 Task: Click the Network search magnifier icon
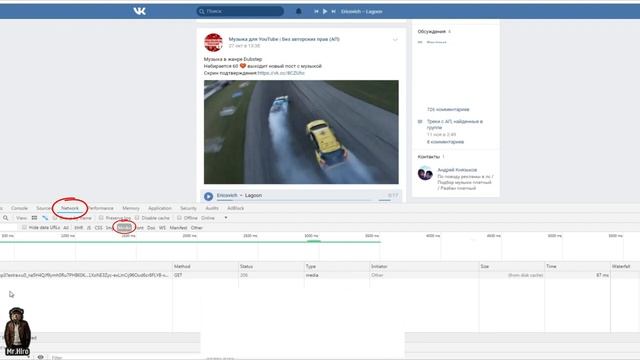[5, 218]
